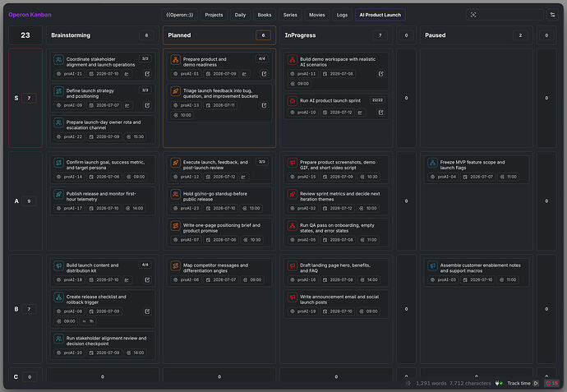Click rocket icon on Publish release and monitor card
This screenshot has height=392, width=567.
click(x=58, y=194)
